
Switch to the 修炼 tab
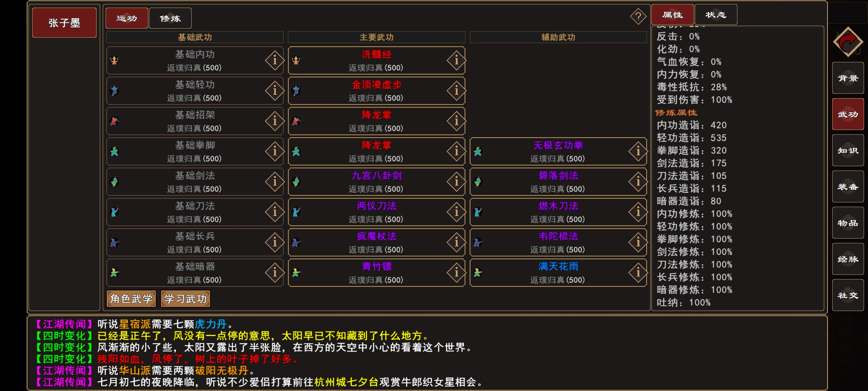pyautogui.click(x=170, y=18)
